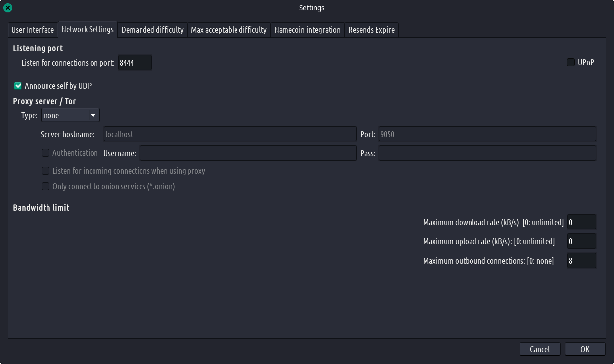Go to Max acceptable difficulty tab

[x=229, y=30]
